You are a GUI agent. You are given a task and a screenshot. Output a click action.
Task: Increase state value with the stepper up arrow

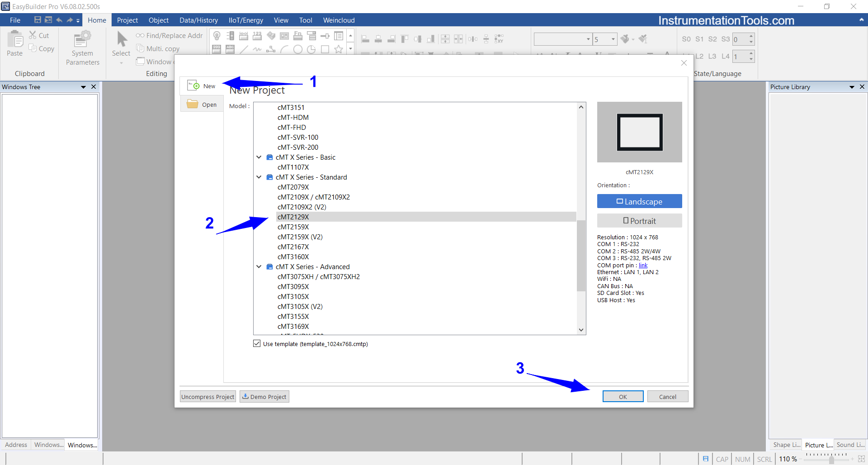pyautogui.click(x=751, y=36)
